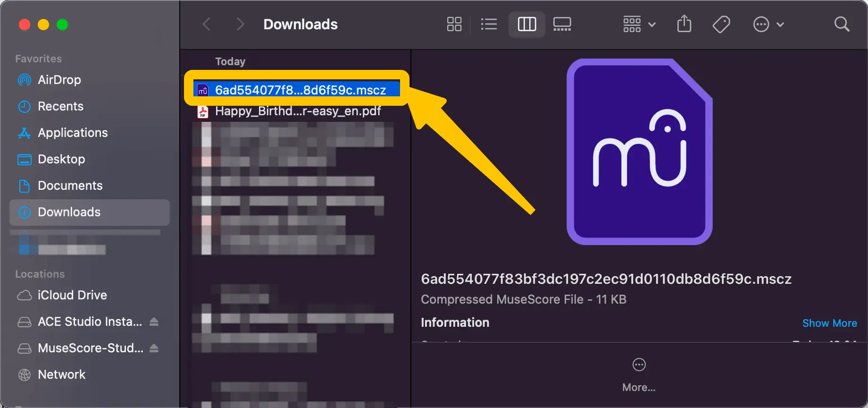
Task: Switch to column view
Action: coord(527,24)
